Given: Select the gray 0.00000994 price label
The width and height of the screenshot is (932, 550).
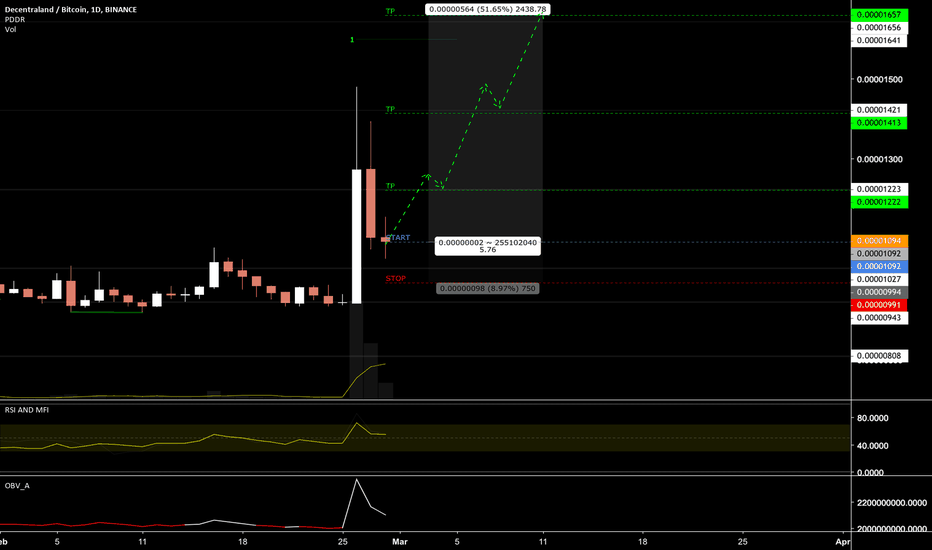Looking at the screenshot, I should pyautogui.click(x=879, y=292).
